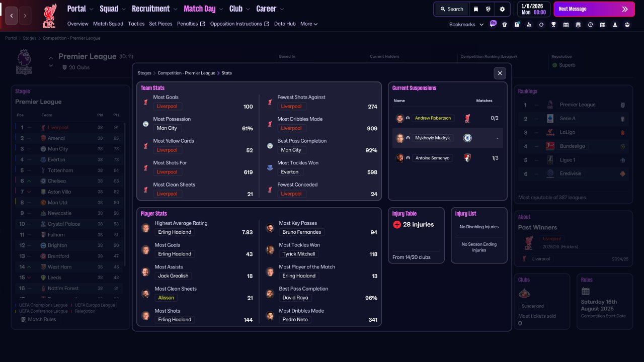This screenshot has width=644, height=362.
Task: Click the group of people icon
Action: point(627,25)
